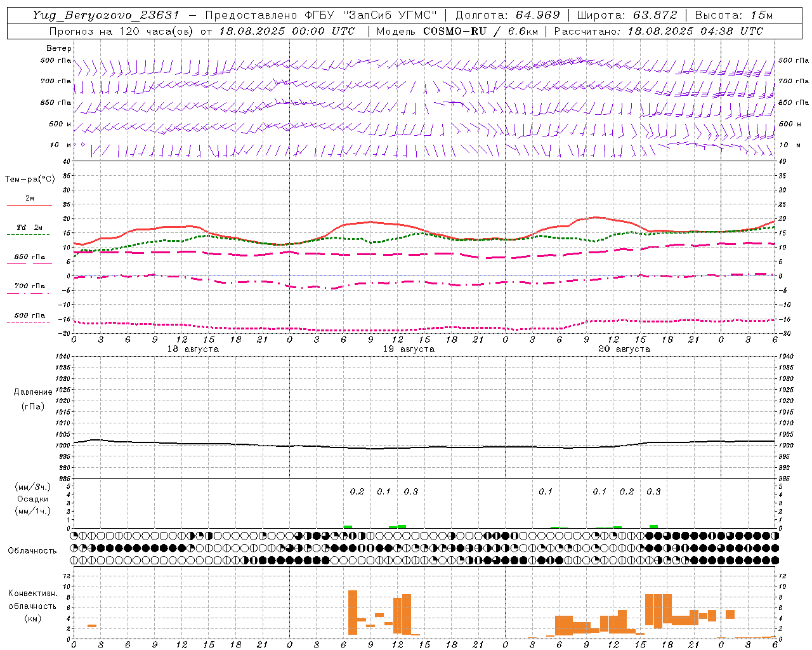812x650 pixels.
Task: Click the small orange convective bar on 18 августа
Action: tap(92, 626)
